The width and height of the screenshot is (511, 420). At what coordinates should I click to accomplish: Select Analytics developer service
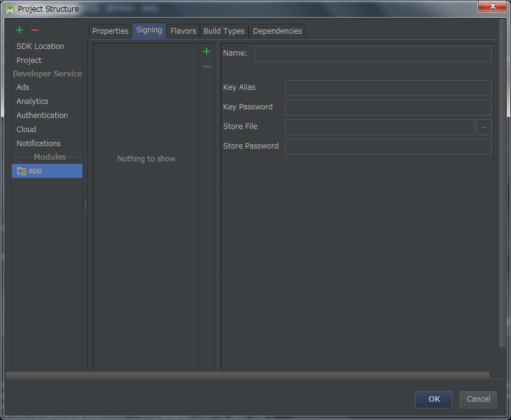32,101
